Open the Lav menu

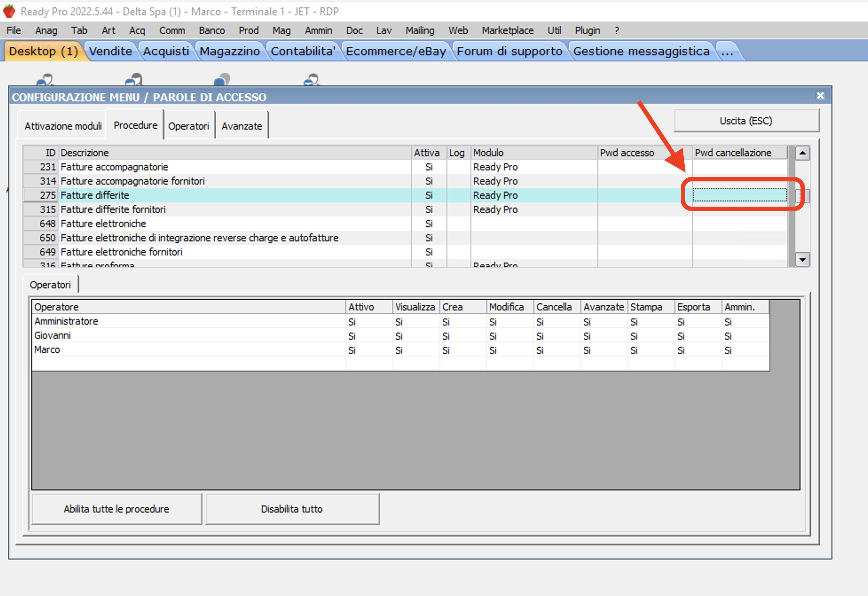click(x=384, y=30)
